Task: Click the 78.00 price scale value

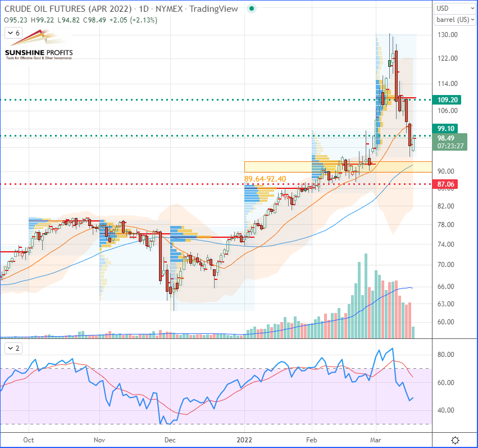Action: pos(445,225)
